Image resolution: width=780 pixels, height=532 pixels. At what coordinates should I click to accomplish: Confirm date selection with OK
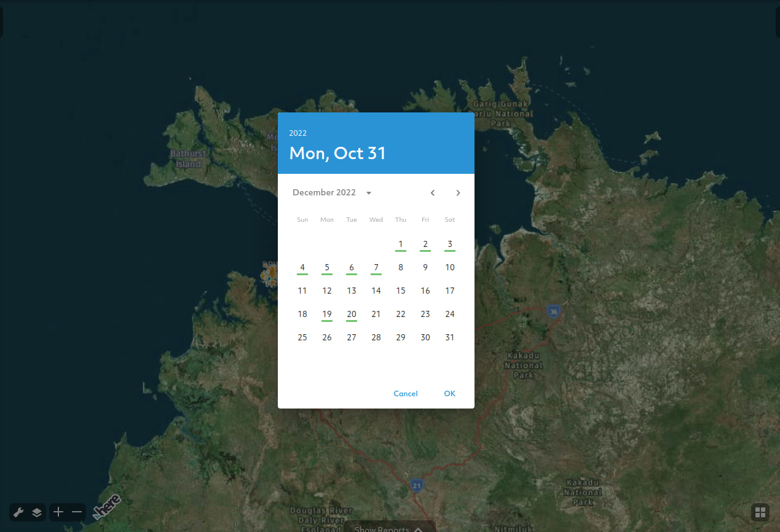449,393
